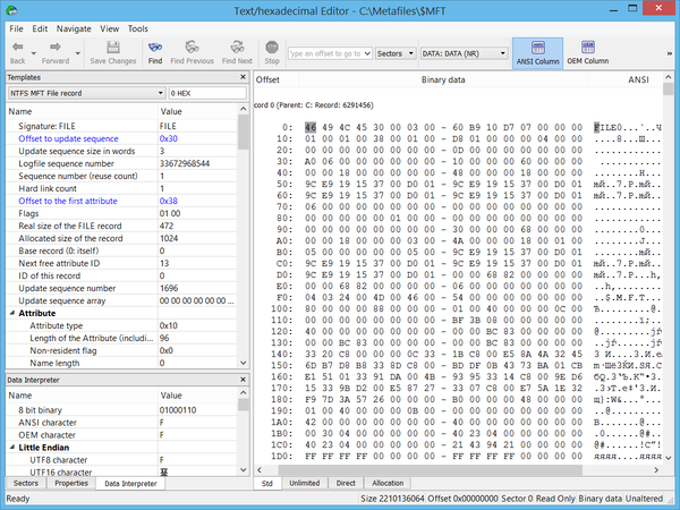680x510 pixels.
Task: Toggle the ANSI Column view
Action: point(538,53)
